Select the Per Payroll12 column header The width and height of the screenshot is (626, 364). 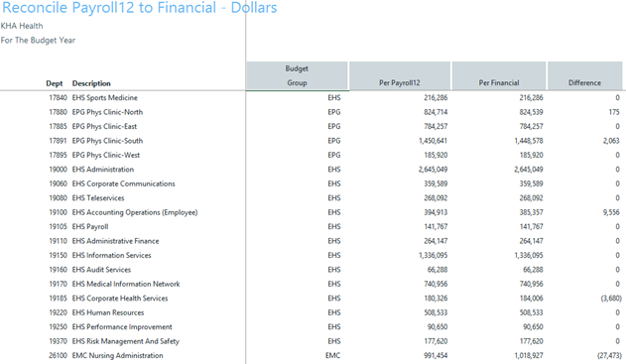[400, 75]
